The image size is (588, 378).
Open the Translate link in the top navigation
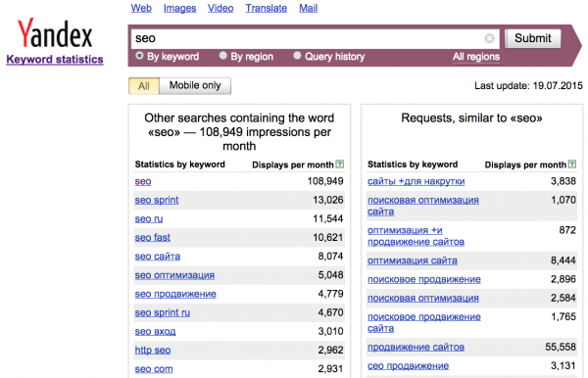pos(267,8)
